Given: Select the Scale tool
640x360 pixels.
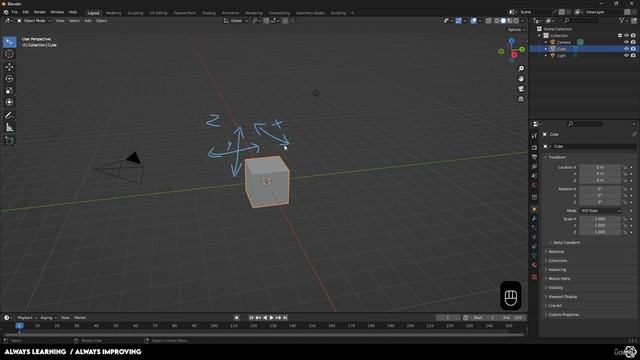Looking at the screenshot, I should pos(9,90).
